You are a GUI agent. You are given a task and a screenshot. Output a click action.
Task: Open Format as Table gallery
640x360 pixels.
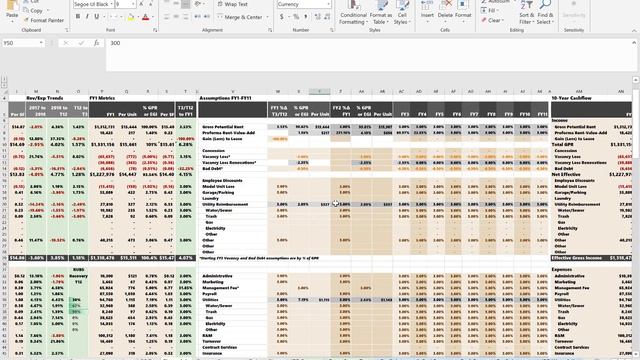point(381,12)
